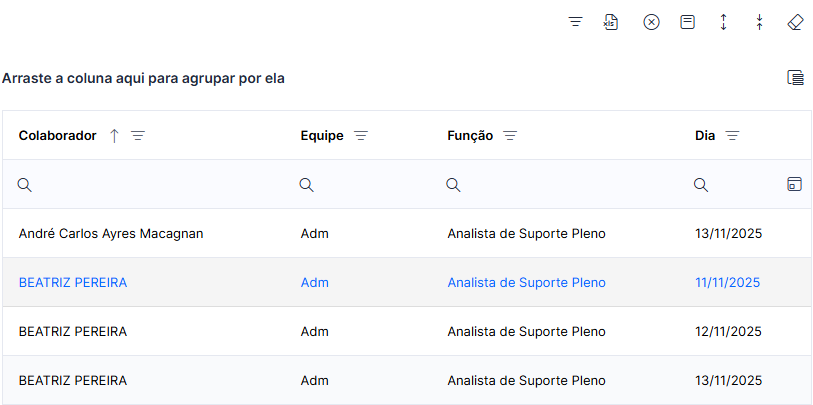Export the grid to XLS file
813x405 pixels.
(x=611, y=22)
